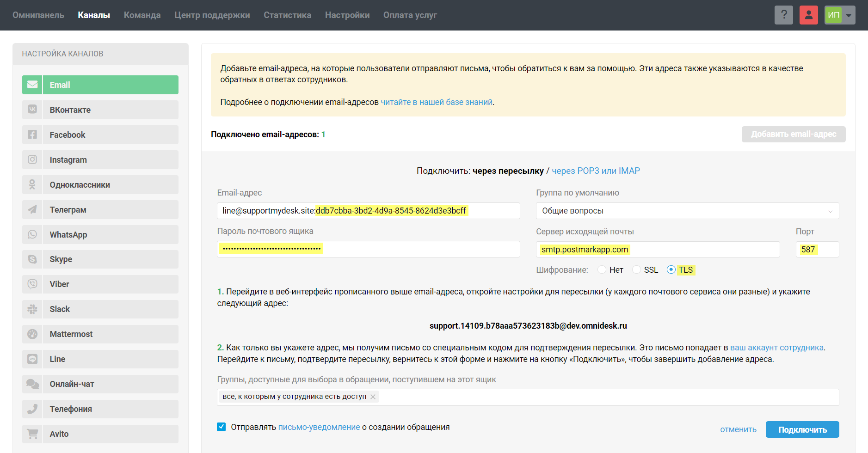The image size is (868, 453).
Task: Expand the Группа по умолчанию dropdown
Action: point(687,211)
